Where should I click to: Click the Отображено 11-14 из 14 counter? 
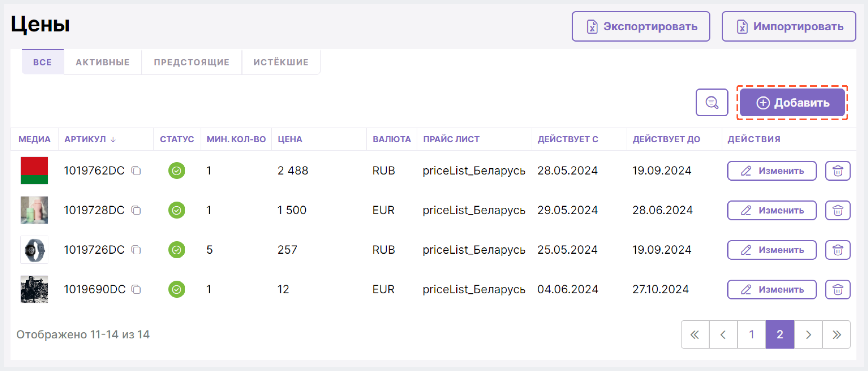[83, 334]
